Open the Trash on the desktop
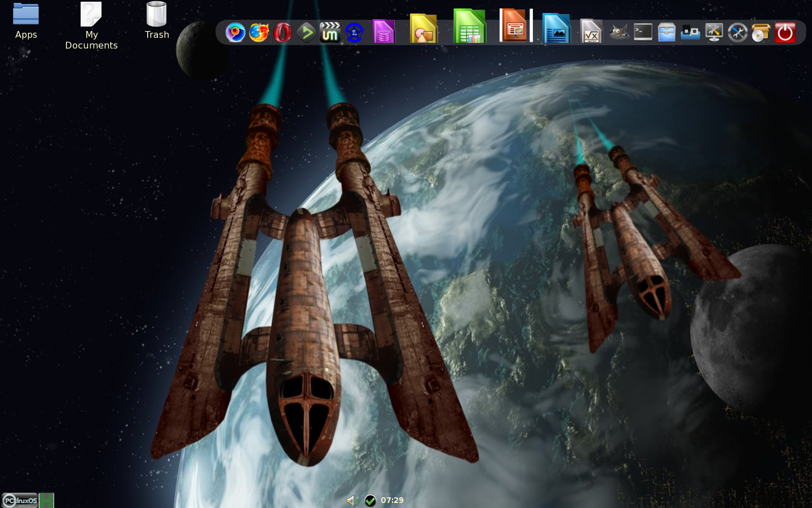 [x=157, y=21]
